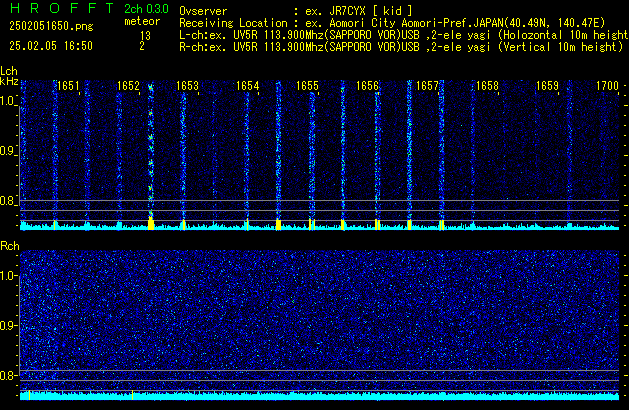Click the 1652 time marker
Screen dimensions: 629x410
(x=128, y=86)
